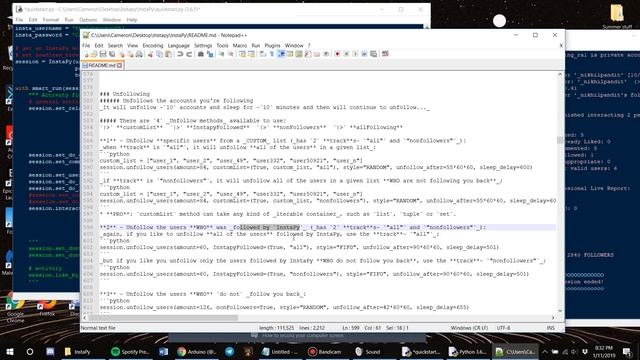Viewport: 640px width, 360px height.
Task: Open the Summer stuff desktop folder
Action: 617,17
